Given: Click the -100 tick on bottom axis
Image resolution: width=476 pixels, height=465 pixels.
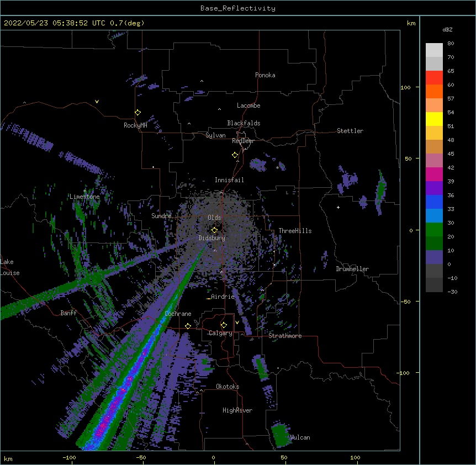Looking at the screenshot, I should pyautogui.click(x=70, y=457).
